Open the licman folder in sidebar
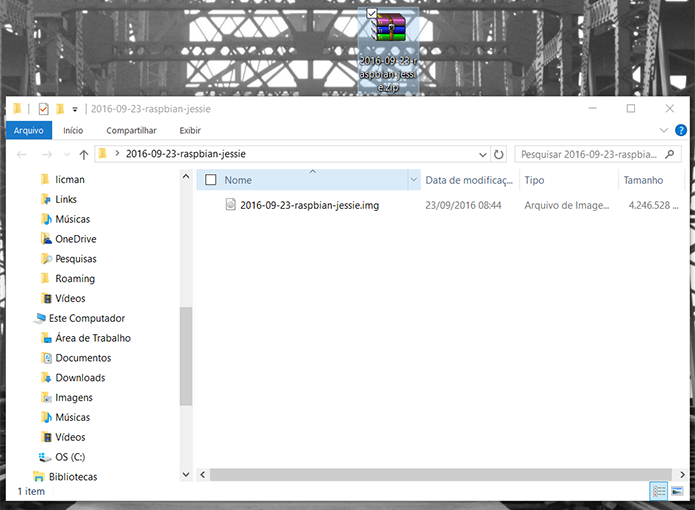Viewport: 695px width, 510px height. [x=70, y=179]
